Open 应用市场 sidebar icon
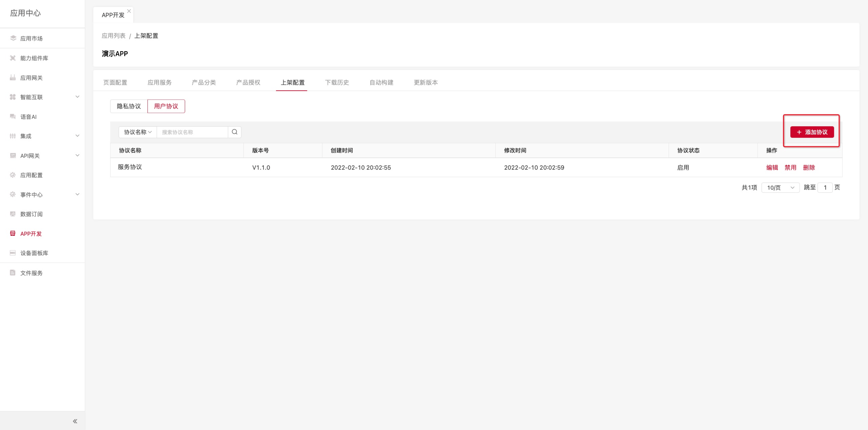This screenshot has width=868, height=430. [x=13, y=38]
